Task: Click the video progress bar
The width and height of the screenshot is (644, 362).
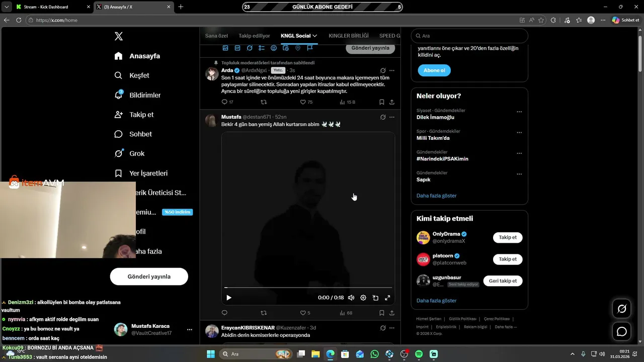Action: (308, 288)
